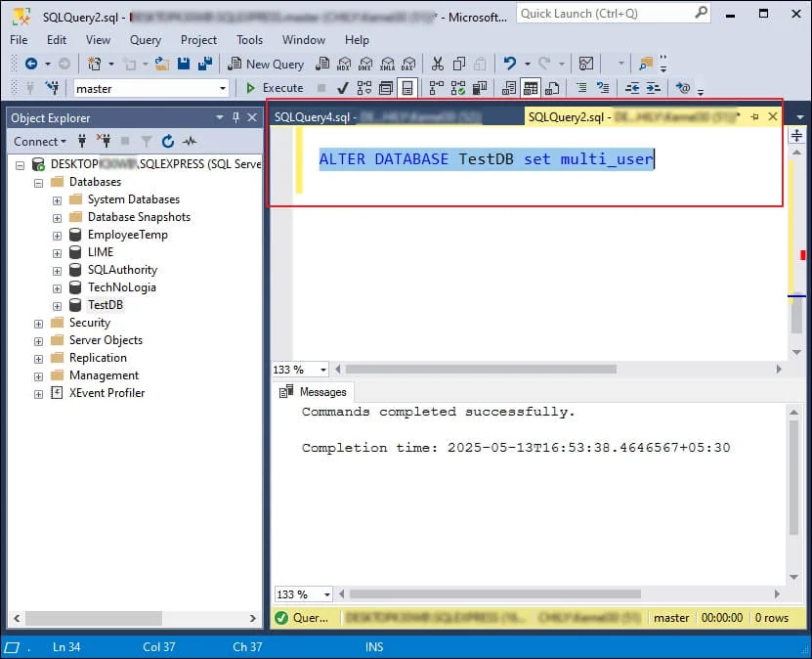
Task: Click Object Explorer horizontal scrollbar
Action: pyautogui.click(x=94, y=618)
